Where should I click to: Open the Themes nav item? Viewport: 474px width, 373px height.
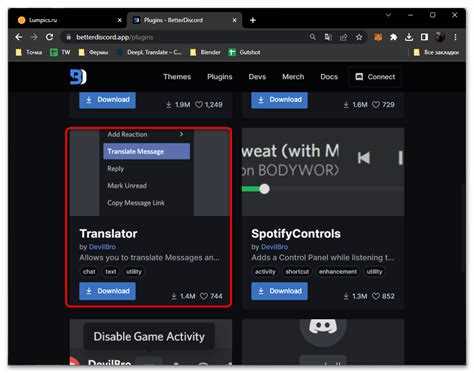coord(177,77)
